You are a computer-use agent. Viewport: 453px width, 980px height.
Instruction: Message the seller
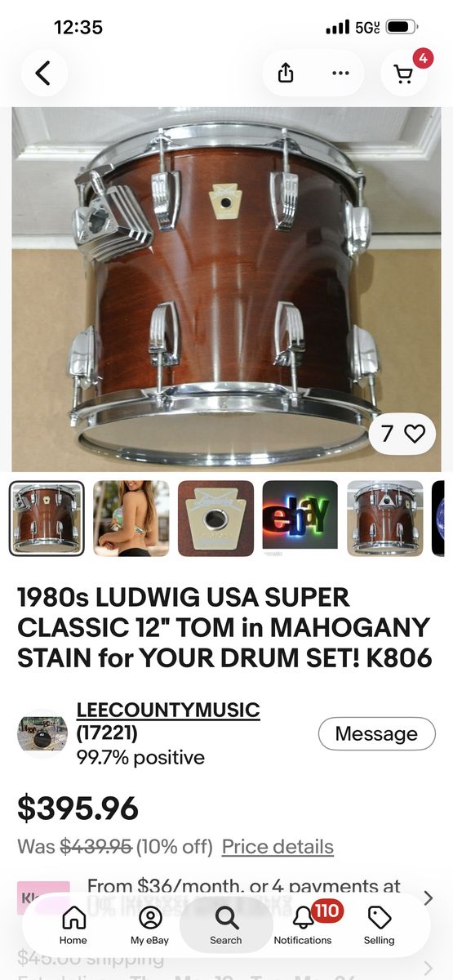pos(377,733)
